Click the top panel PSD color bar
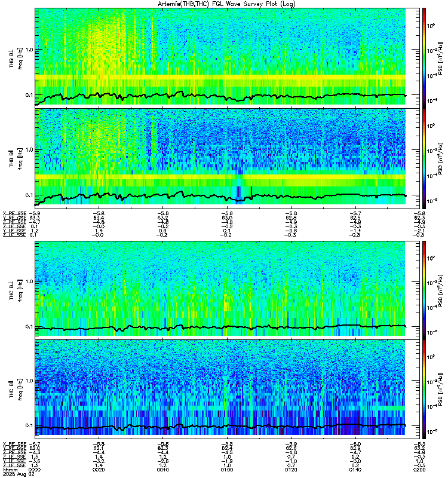 pos(424,58)
